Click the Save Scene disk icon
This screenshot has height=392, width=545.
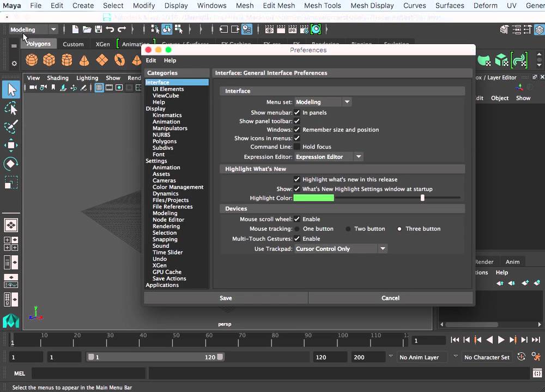(98, 29)
